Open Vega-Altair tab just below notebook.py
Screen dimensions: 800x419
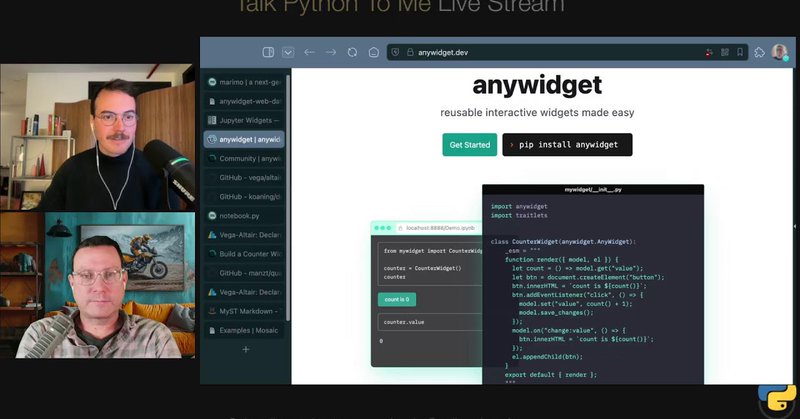[244, 235]
